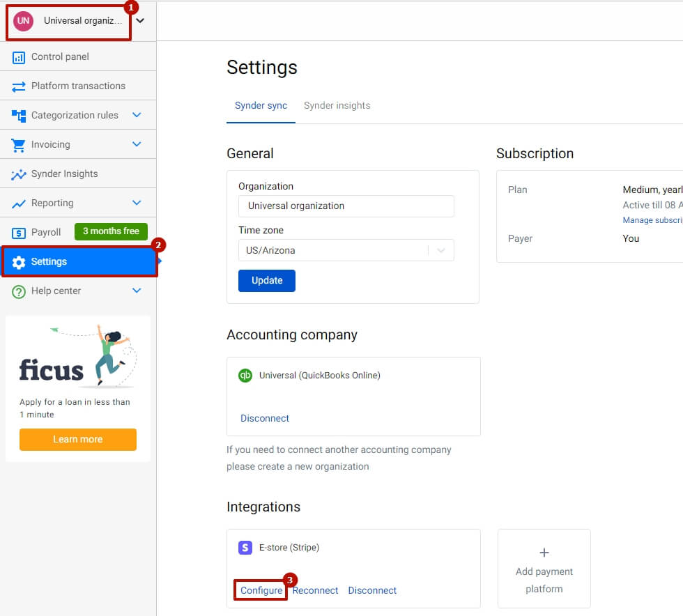The image size is (683, 616).
Task: Click the Learn more loan button
Action: pos(78,439)
